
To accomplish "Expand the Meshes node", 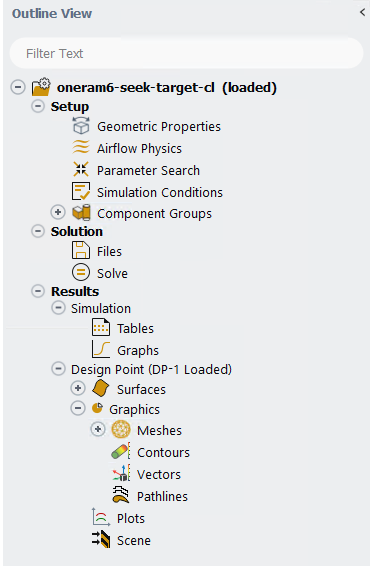I will coord(98,429).
